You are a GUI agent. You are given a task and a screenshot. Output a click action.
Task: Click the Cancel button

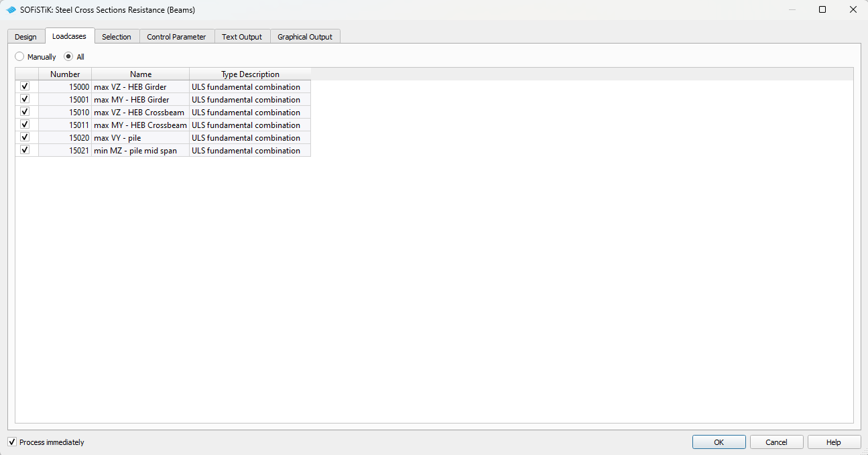776,442
